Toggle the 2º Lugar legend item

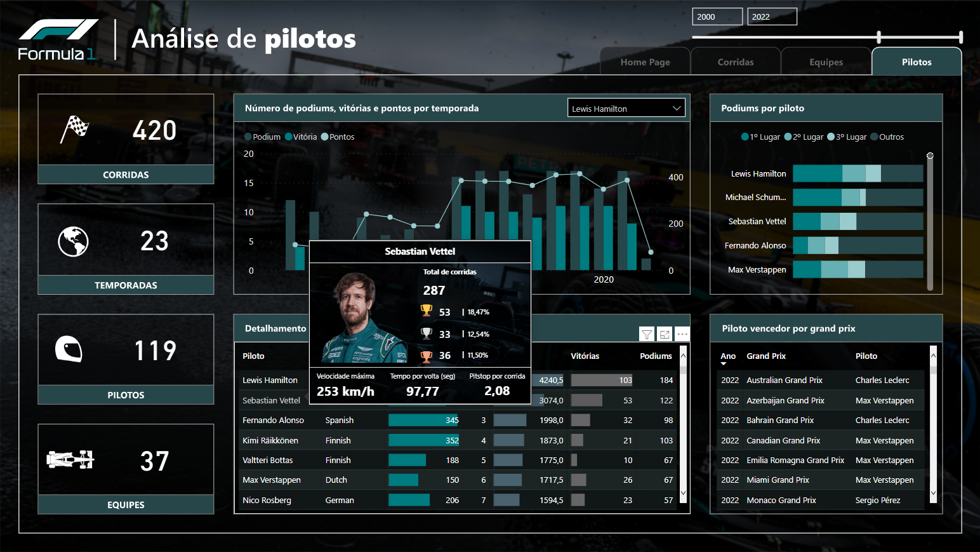(x=804, y=137)
